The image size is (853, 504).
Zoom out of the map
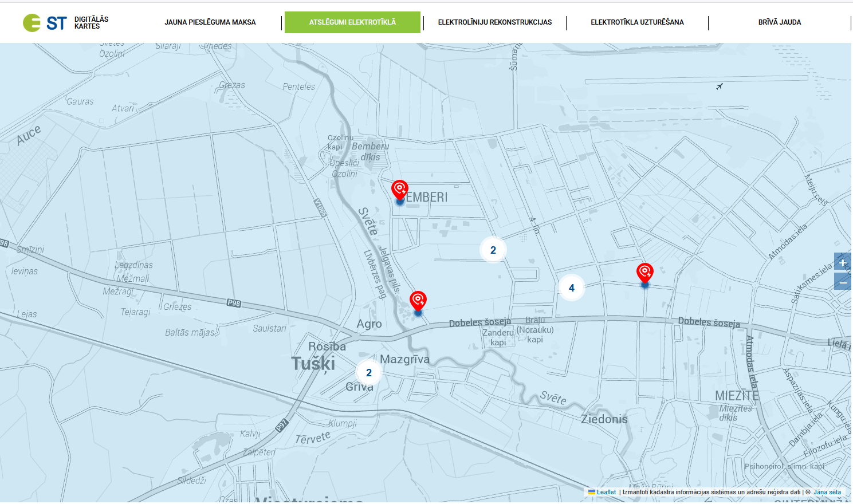coord(843,282)
